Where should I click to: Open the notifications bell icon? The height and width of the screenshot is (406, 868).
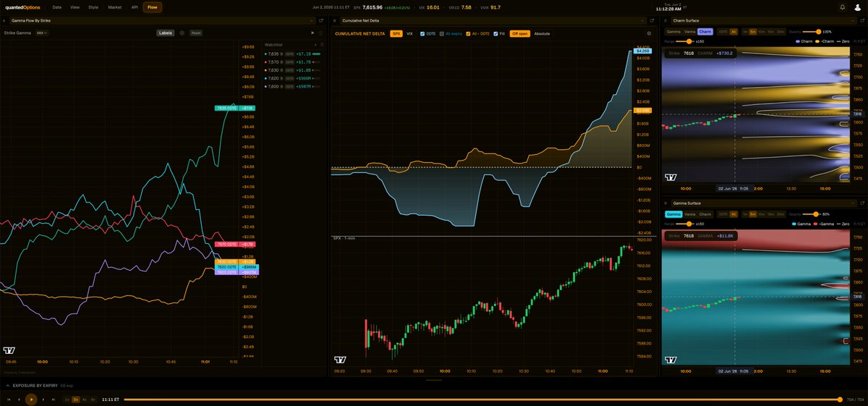click(x=843, y=7)
